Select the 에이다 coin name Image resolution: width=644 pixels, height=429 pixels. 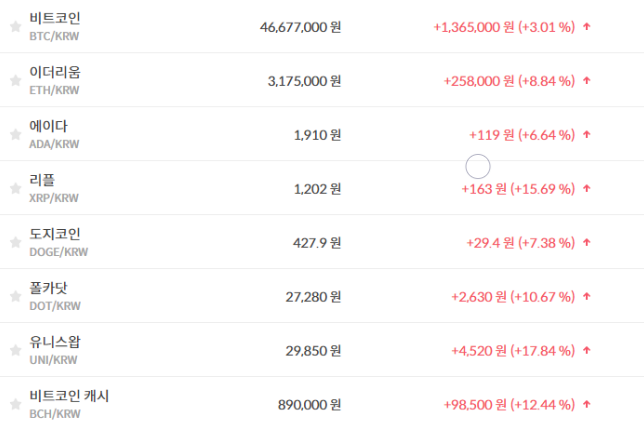point(49,126)
